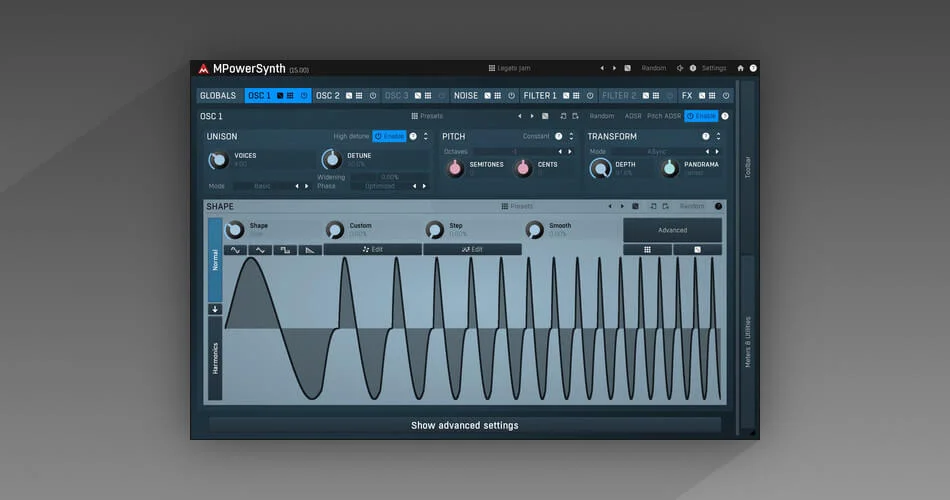The image size is (950, 500).
Task: Toggle OSC 2 tab power icon
Action: point(373,96)
